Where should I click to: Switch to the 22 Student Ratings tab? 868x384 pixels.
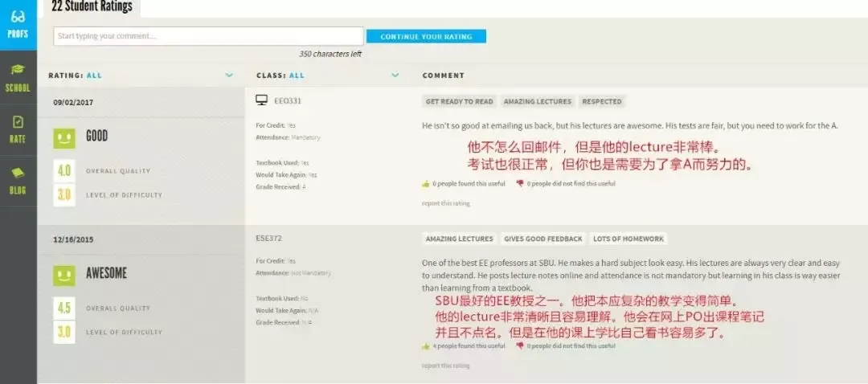[90, 6]
